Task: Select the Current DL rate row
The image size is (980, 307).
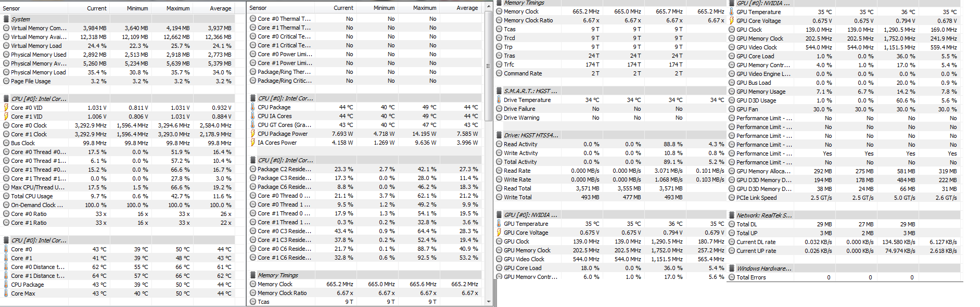Action: (756, 242)
